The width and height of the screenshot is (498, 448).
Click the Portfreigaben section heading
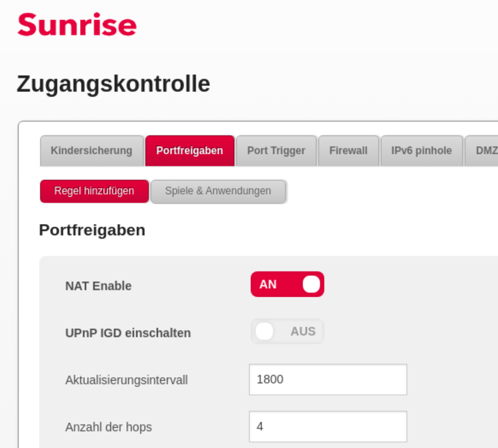point(92,230)
